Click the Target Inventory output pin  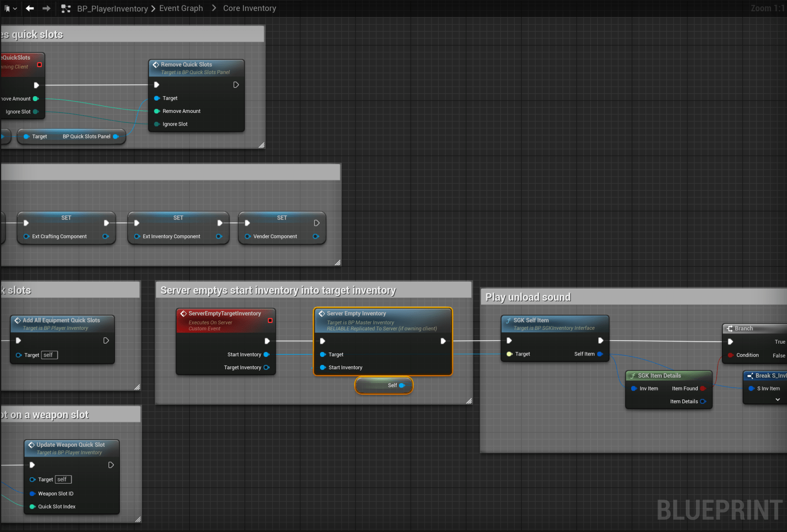tap(266, 367)
